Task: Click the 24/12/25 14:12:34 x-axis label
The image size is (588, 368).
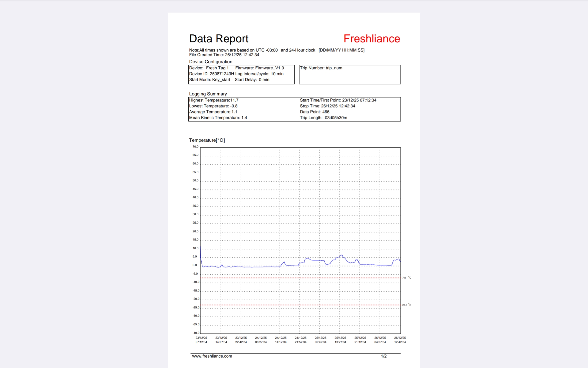Action: point(281,340)
